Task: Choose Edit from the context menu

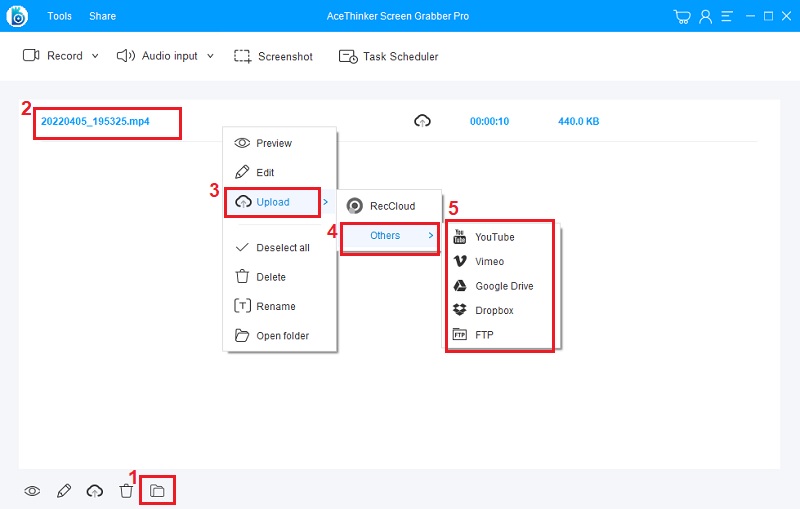Action: point(280,172)
